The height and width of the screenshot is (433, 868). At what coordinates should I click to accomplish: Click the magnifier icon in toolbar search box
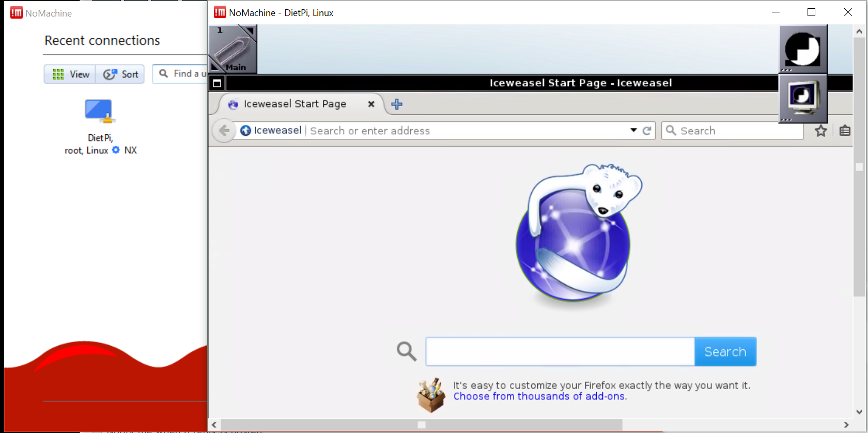(671, 130)
